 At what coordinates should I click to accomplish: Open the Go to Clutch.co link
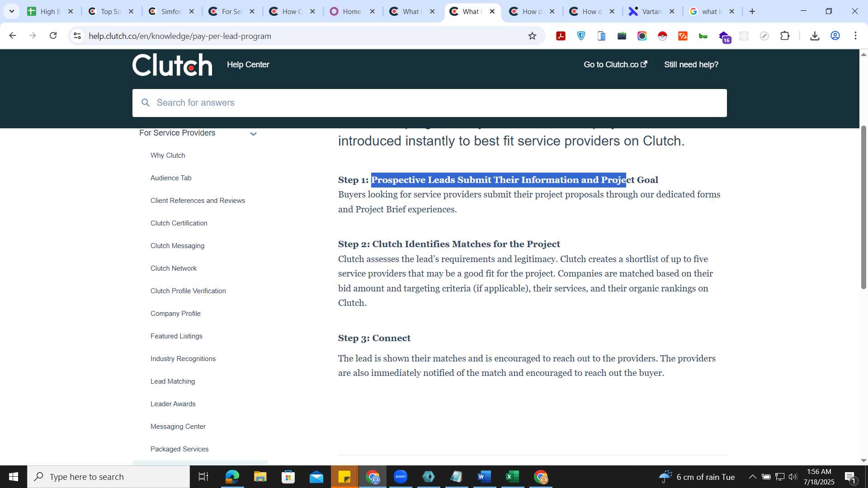(615, 65)
